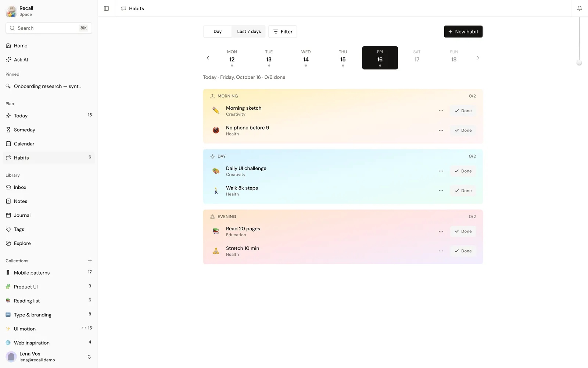Select Thursday 15 in the week strip

(343, 58)
